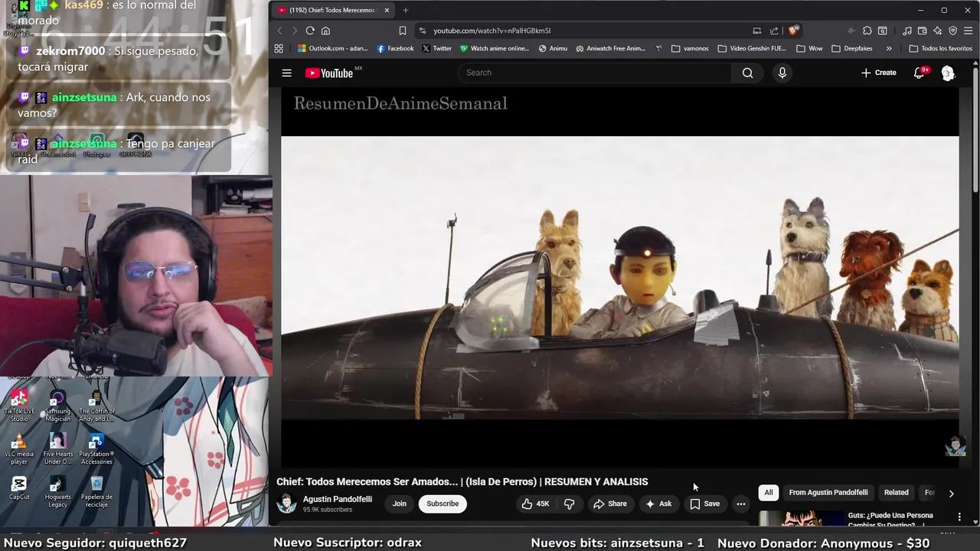Open CapCut desktop shortcut
The height and width of the screenshot is (551, 980).
(x=19, y=489)
